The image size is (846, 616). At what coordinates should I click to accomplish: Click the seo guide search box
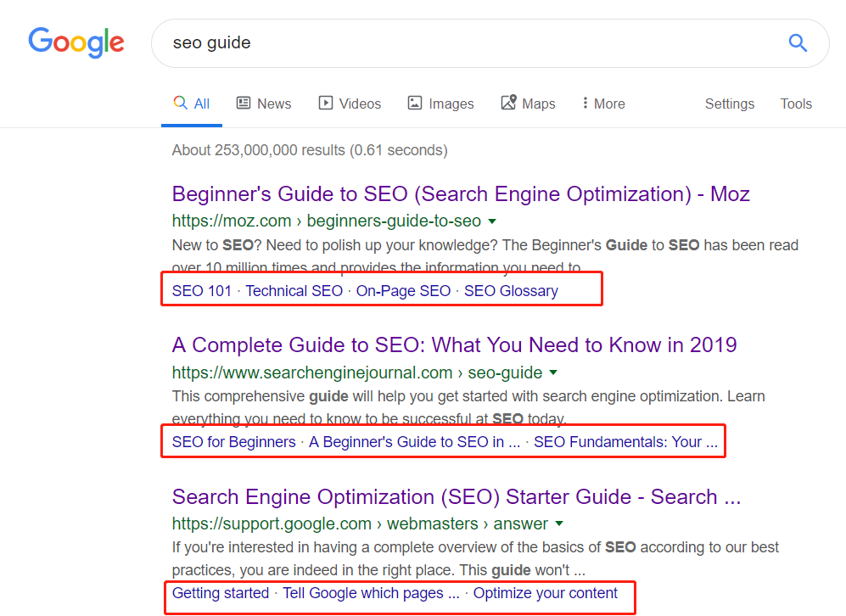click(467, 42)
